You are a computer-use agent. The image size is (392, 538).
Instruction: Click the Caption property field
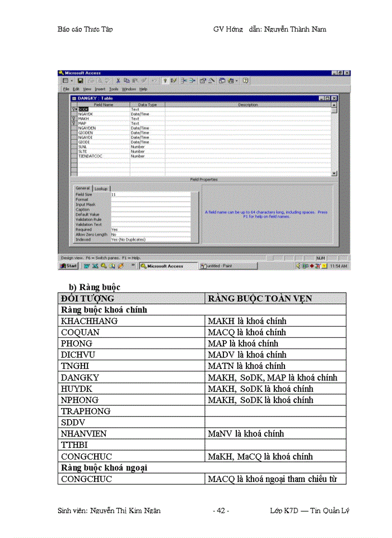click(x=151, y=210)
